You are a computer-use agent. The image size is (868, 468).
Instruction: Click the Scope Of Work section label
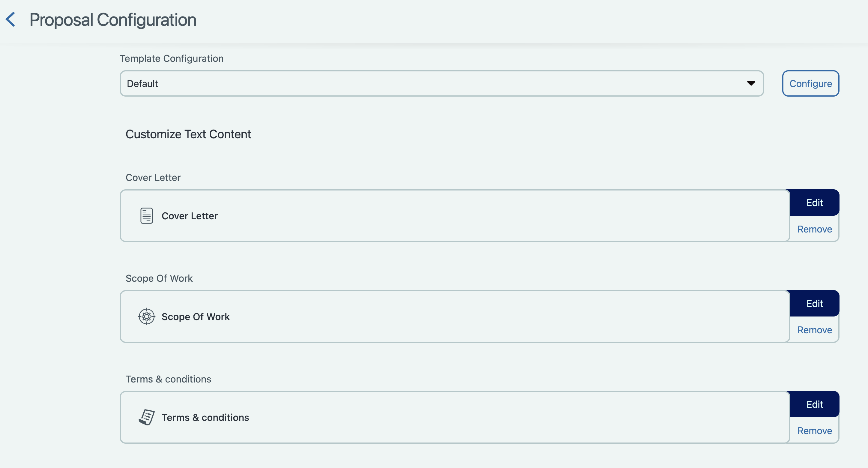[x=159, y=278]
